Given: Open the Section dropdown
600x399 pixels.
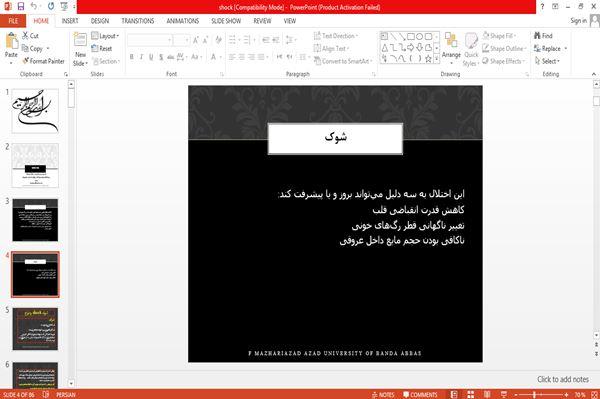Looking at the screenshot, I should tap(106, 61).
